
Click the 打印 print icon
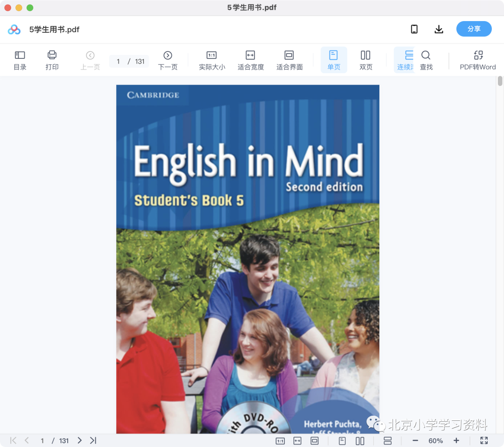pyautogui.click(x=52, y=60)
